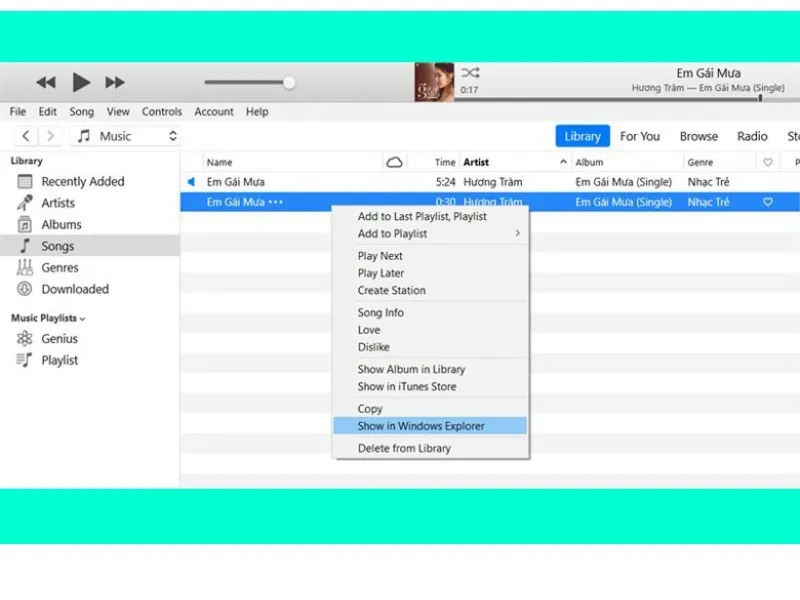This screenshot has width=800, height=600.
Task: Open the Account menu
Action: point(214,111)
